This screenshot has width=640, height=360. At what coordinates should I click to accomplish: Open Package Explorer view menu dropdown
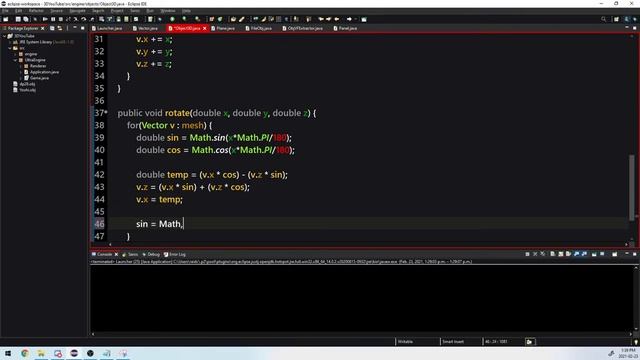pos(67,28)
